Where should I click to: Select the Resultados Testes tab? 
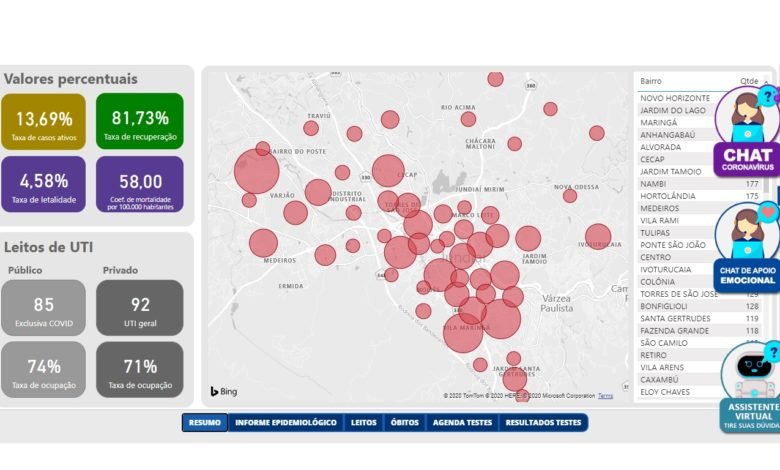point(543,423)
